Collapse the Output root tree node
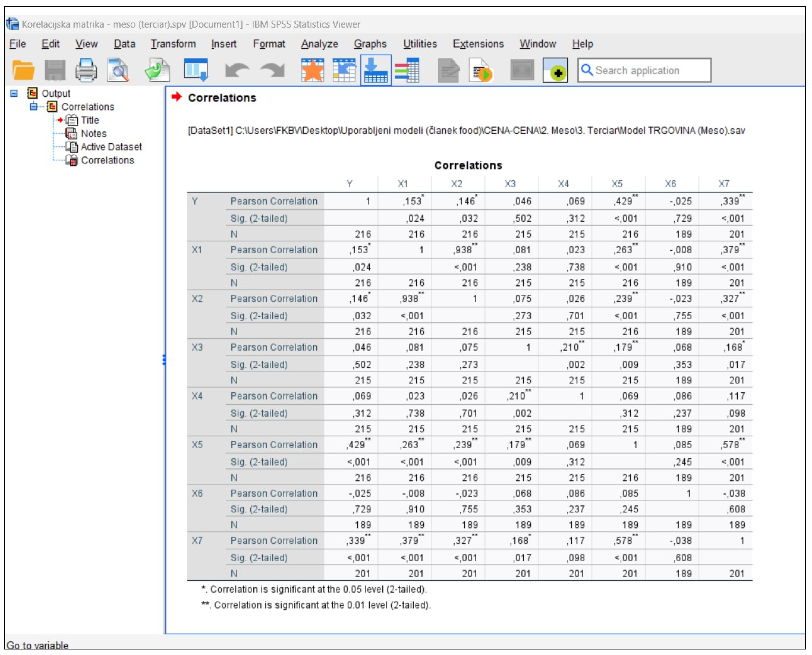812x655 pixels. click(14, 93)
